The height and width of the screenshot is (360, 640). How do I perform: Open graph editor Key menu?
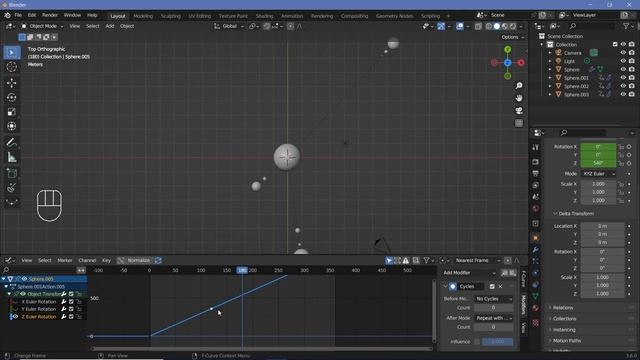coord(107,260)
